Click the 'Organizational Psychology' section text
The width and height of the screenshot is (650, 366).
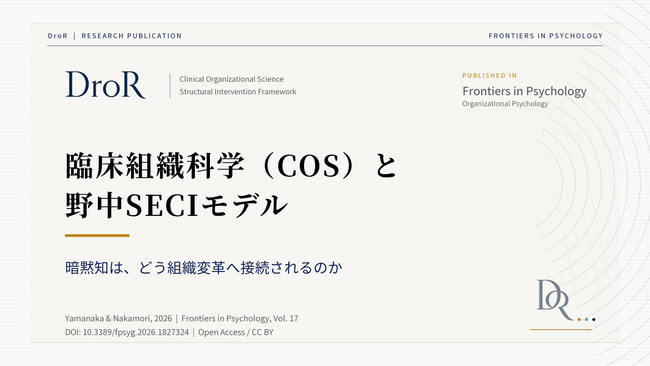tap(505, 104)
